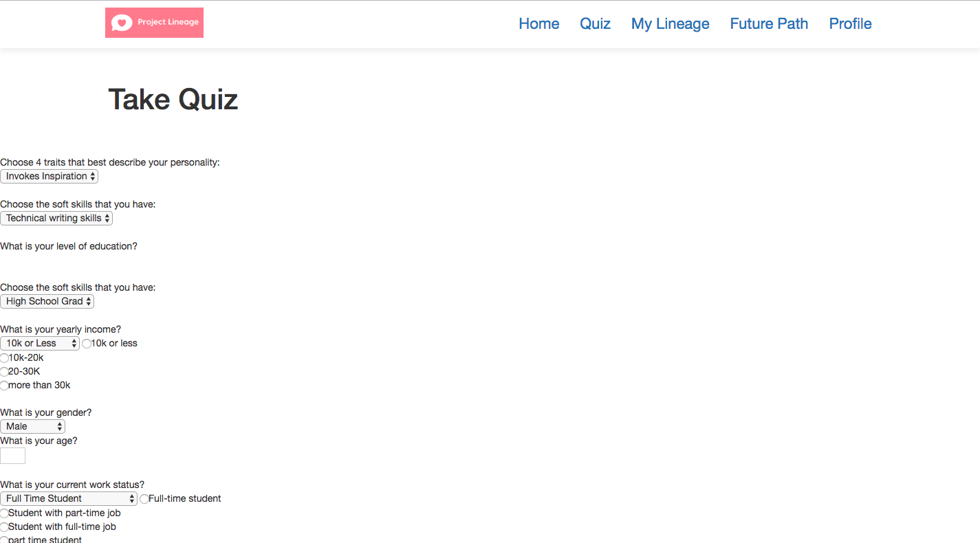Viewport: 980px width, 543px height.
Task: Expand the High School Grad dropdown
Action: pos(47,302)
